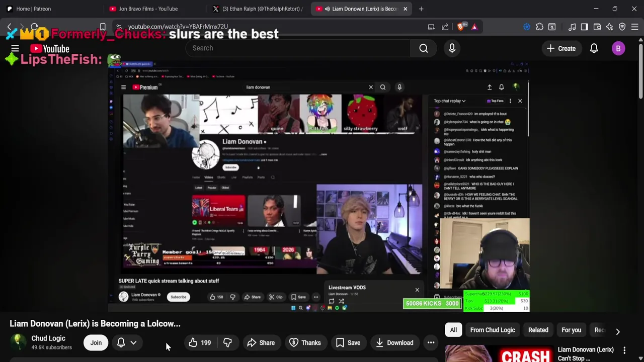This screenshot has height=362, width=644.
Task: Click the blue circular extension icon
Action: point(527,27)
